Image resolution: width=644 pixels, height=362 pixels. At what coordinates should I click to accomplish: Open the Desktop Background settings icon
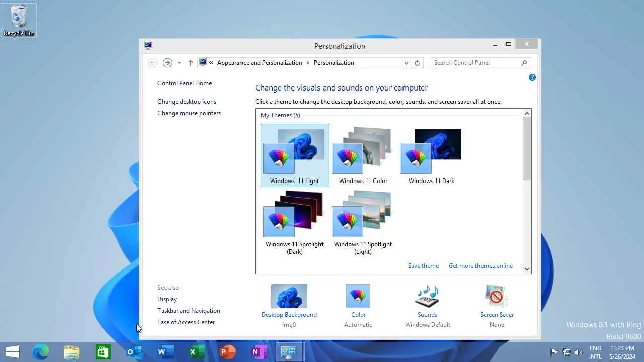[289, 296]
